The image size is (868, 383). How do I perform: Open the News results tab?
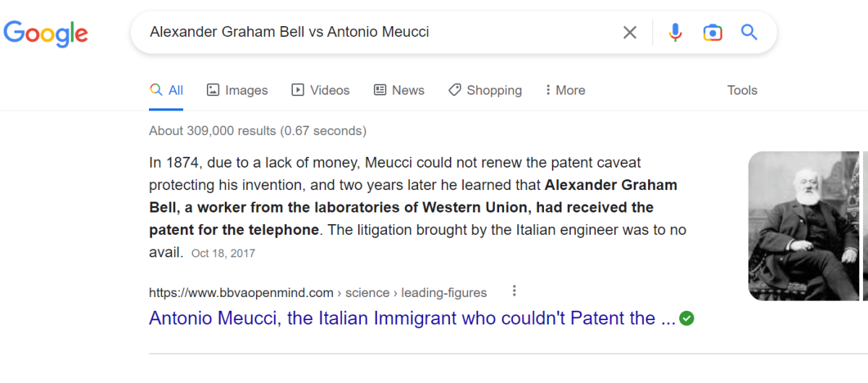(399, 90)
